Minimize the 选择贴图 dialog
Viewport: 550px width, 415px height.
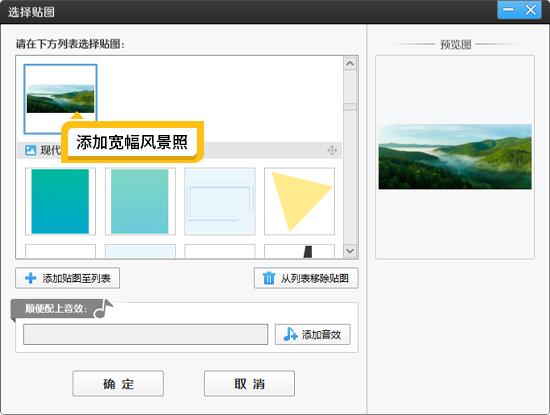point(508,9)
